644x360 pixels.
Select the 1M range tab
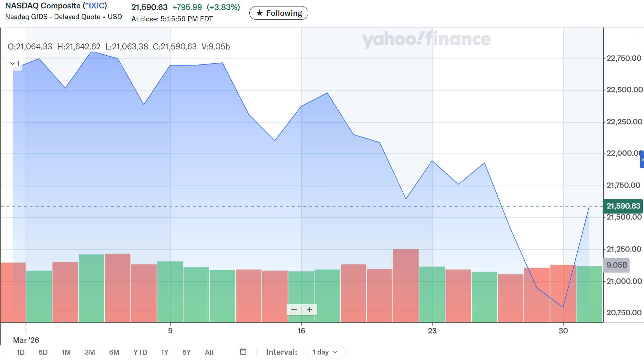66,352
